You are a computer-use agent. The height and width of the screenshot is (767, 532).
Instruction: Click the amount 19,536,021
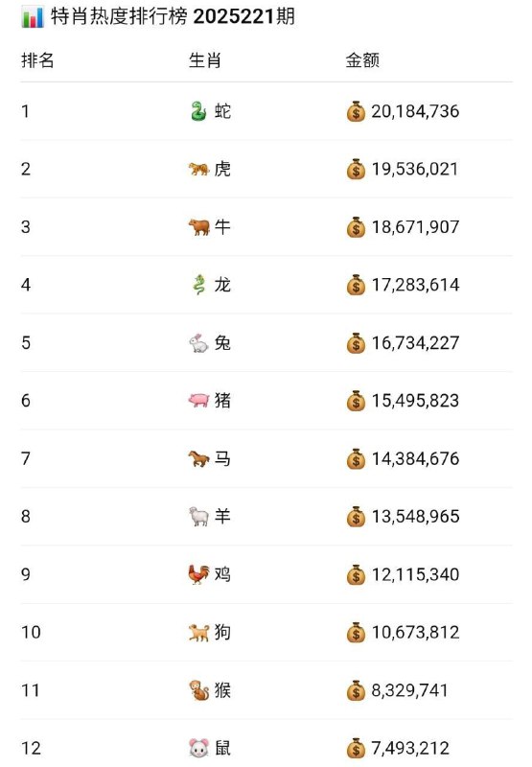click(415, 170)
